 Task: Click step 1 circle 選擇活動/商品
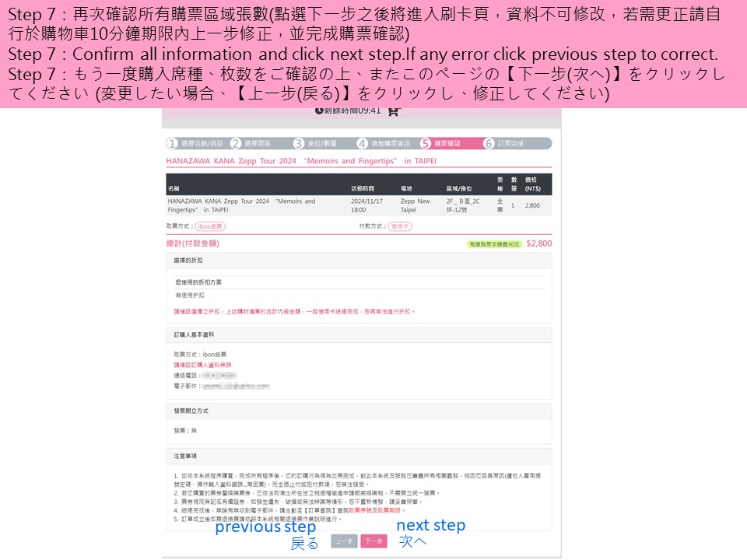pyautogui.click(x=173, y=144)
